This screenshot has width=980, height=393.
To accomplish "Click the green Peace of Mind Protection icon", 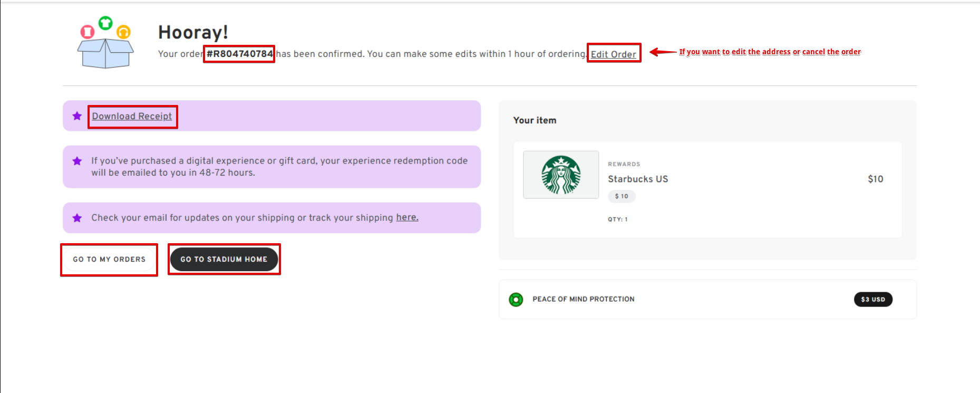I will point(516,300).
